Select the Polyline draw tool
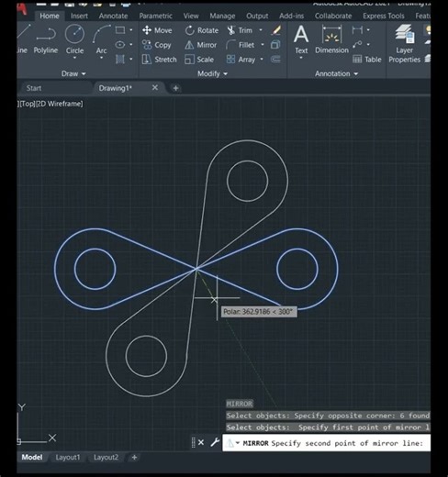This screenshot has height=477, width=448. (46, 39)
